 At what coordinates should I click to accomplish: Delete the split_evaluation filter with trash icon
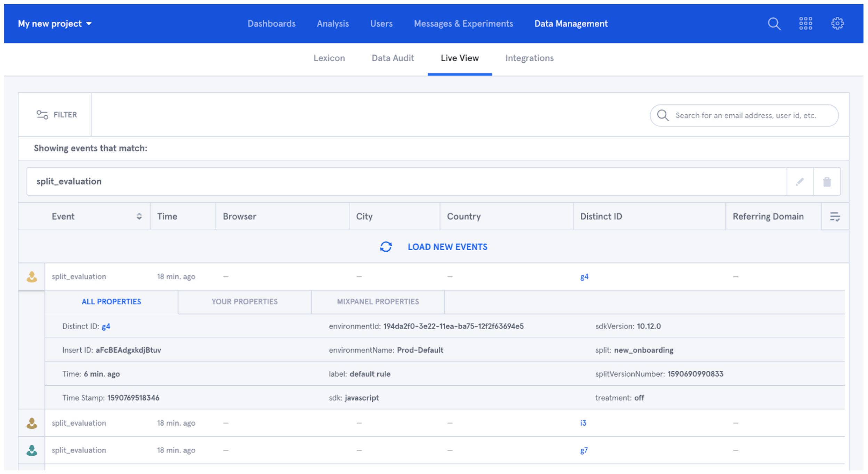(827, 182)
